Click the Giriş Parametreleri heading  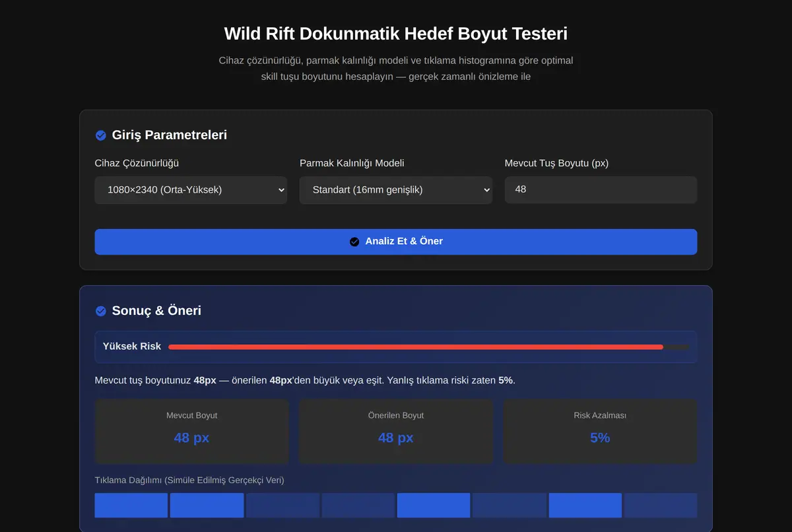point(170,135)
